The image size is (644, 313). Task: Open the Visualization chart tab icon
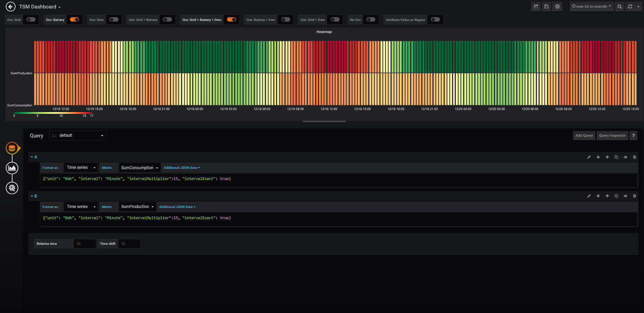click(x=12, y=168)
